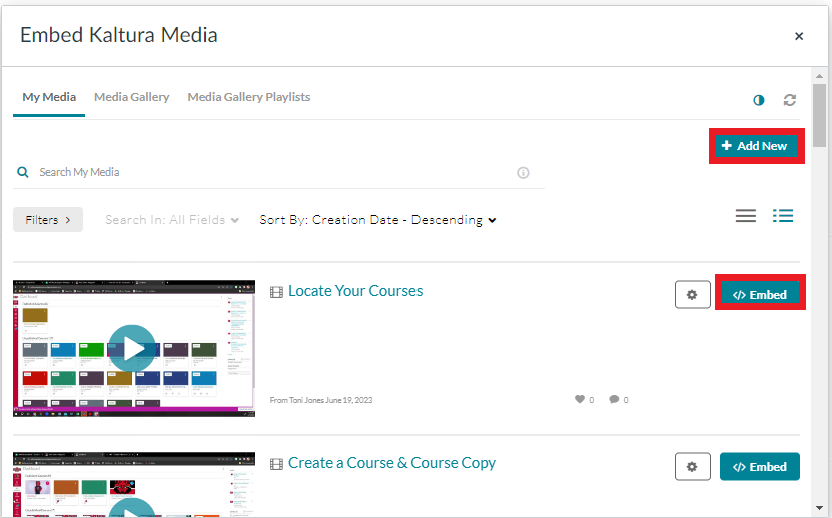This screenshot has height=518, width=832.
Task: Click the 'From Toni Jones June 19, 2023' text
Action: 321,400
